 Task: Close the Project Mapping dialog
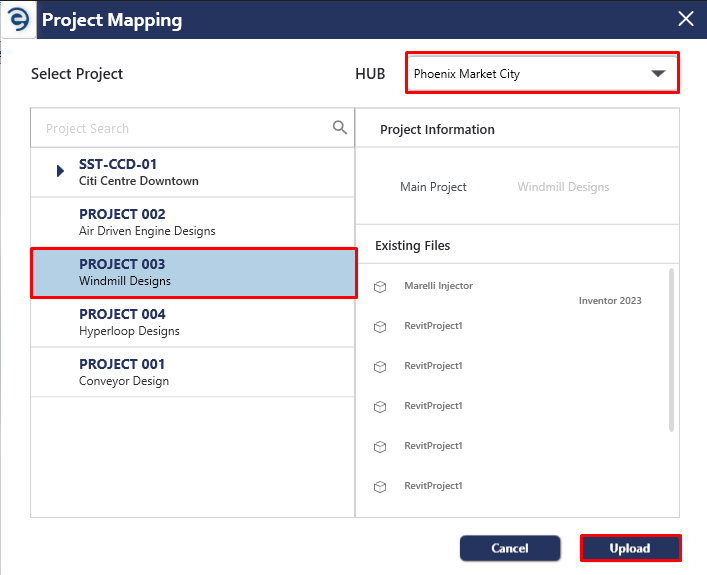click(686, 19)
